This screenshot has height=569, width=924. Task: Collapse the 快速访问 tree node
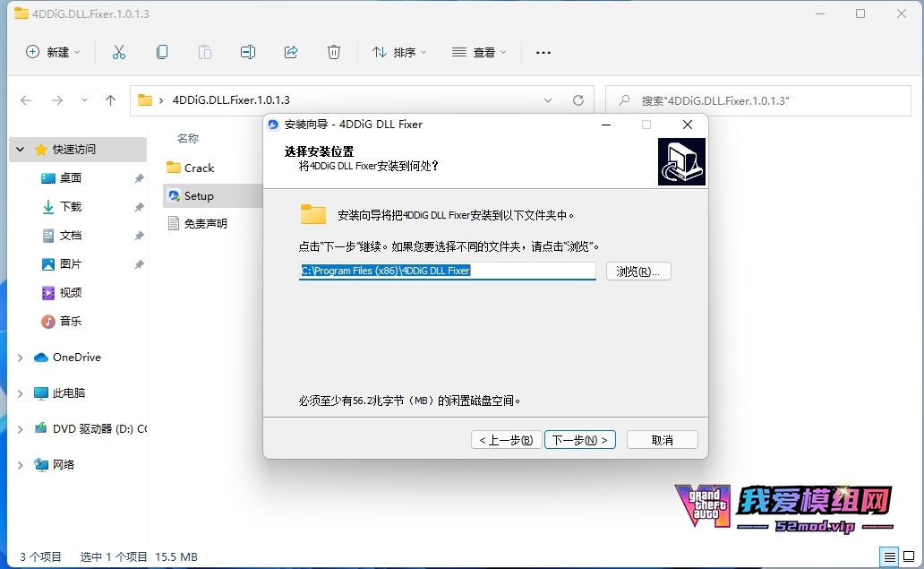click(x=21, y=149)
